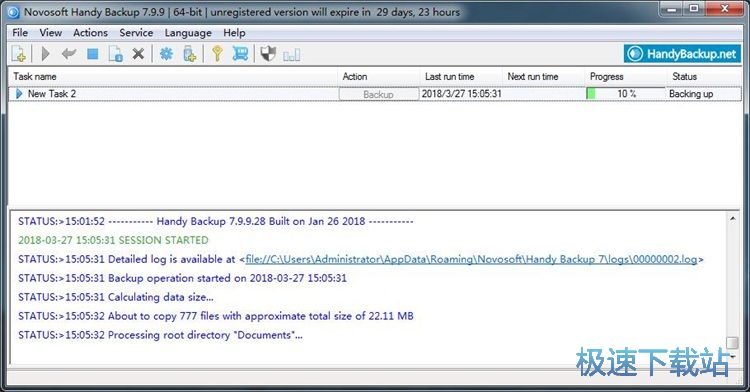This screenshot has height=392, width=750.
Task: Open the 00000002.log detailed log link
Action: tap(471, 259)
